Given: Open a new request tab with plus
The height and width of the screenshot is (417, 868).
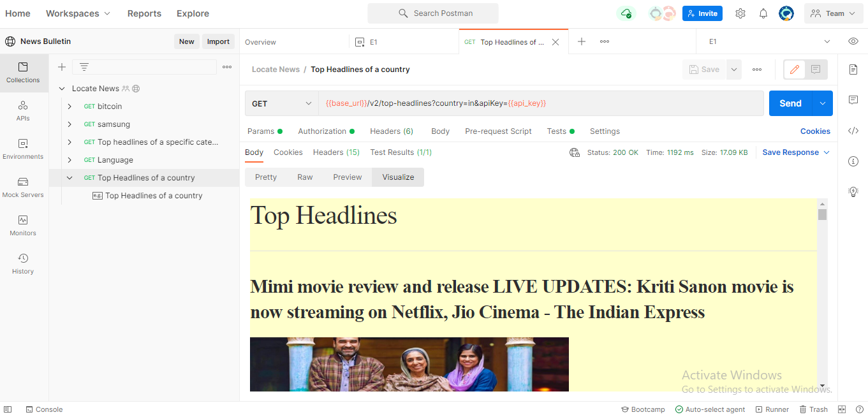Looking at the screenshot, I should (x=582, y=41).
